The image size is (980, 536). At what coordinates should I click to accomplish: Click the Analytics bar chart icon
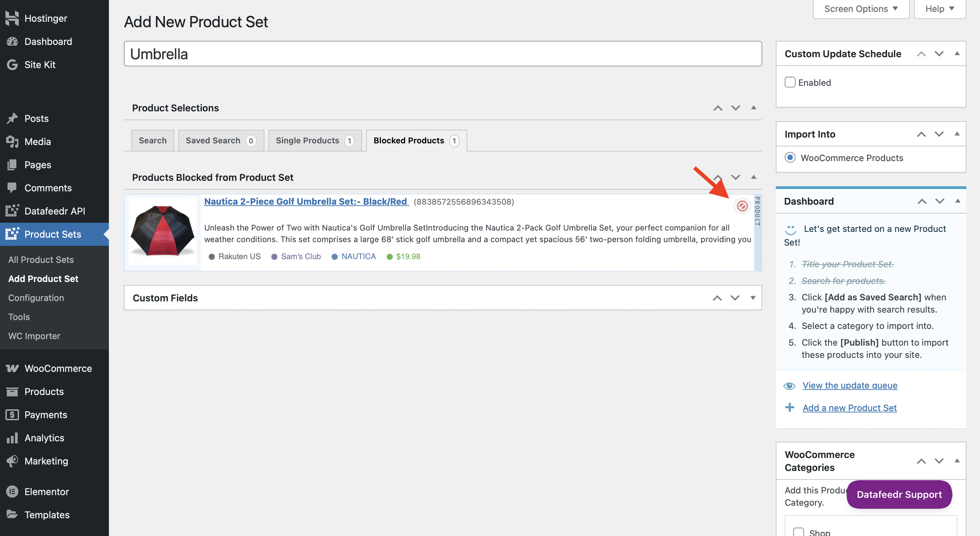(x=12, y=438)
